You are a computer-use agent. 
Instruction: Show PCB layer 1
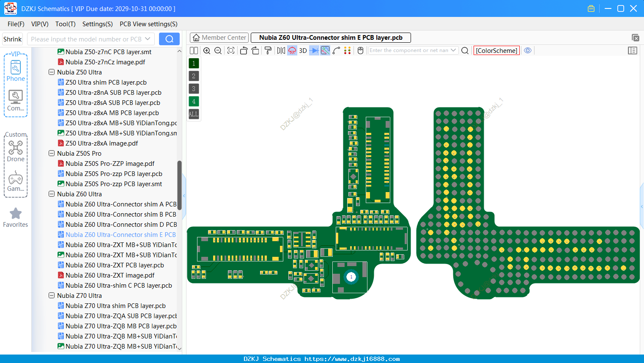[194, 63]
